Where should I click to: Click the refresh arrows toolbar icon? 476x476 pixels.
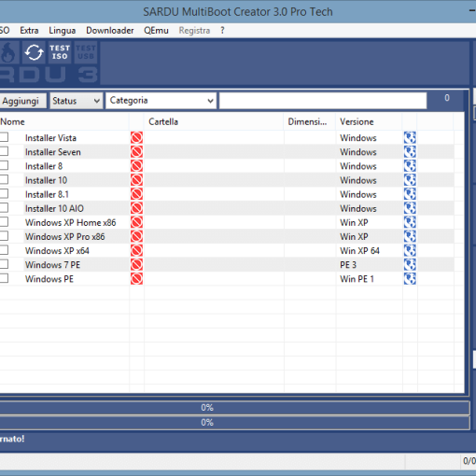[34, 52]
